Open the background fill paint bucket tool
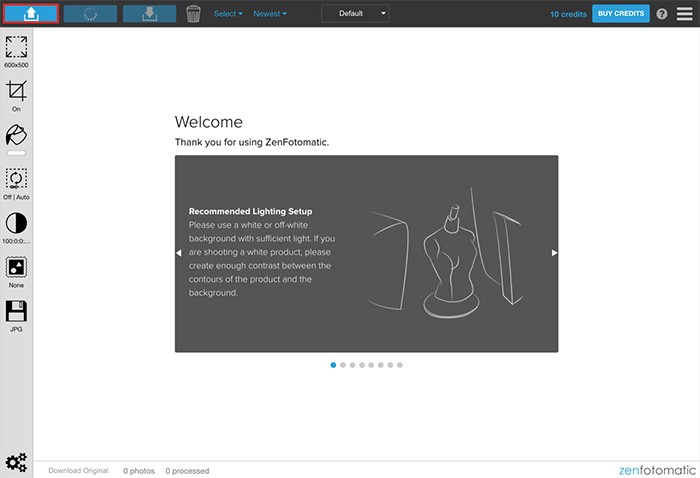700x478 pixels. tap(16, 135)
